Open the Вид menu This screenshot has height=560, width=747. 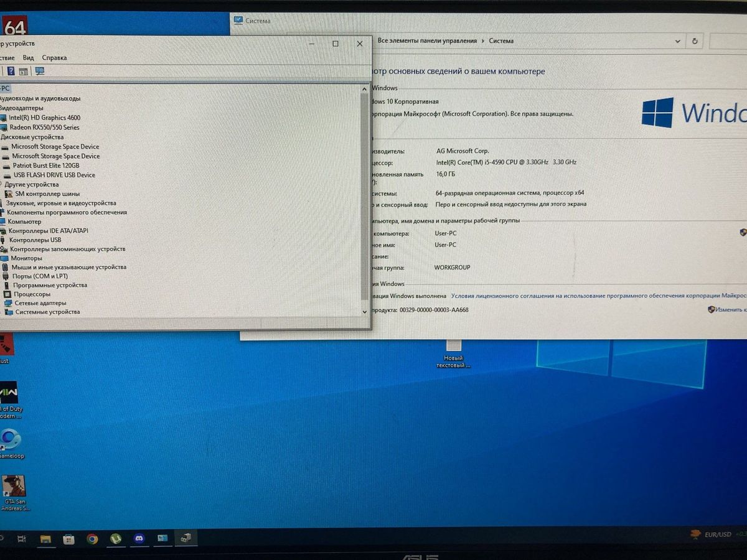[x=28, y=58]
